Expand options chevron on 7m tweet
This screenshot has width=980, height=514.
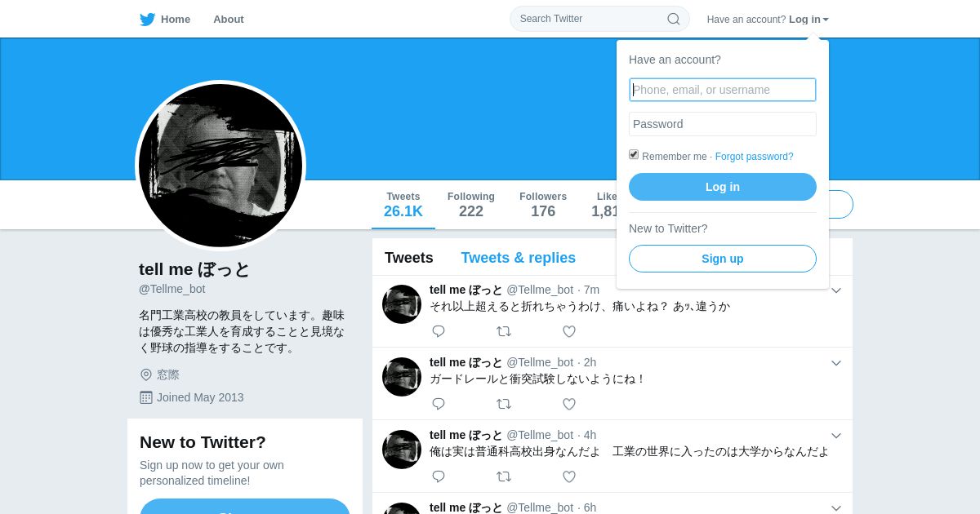(836, 290)
